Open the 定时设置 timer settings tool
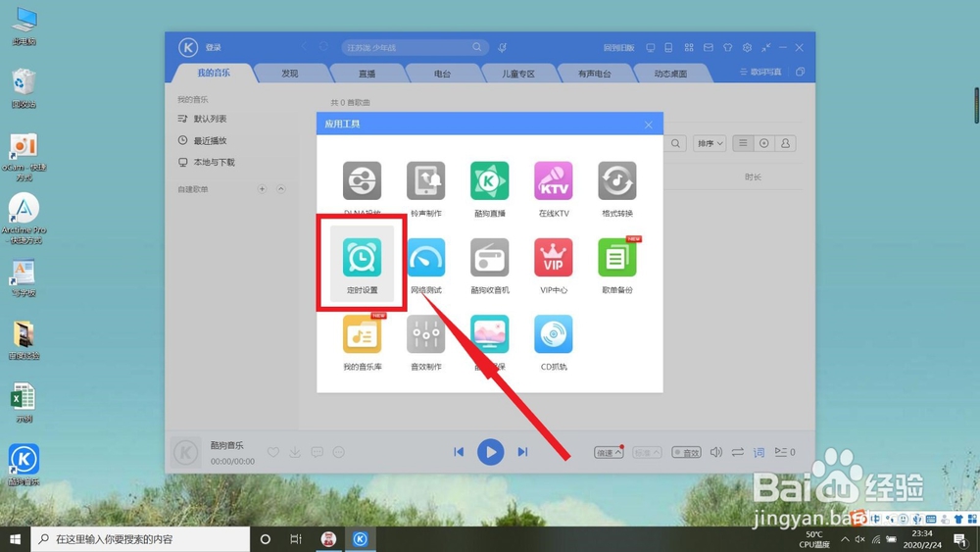Image resolution: width=980 pixels, height=552 pixels. (362, 265)
